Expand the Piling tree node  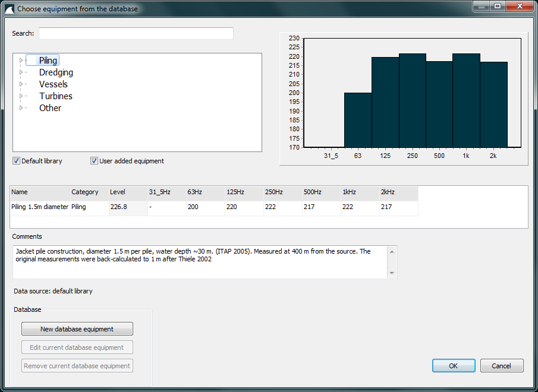click(21, 61)
